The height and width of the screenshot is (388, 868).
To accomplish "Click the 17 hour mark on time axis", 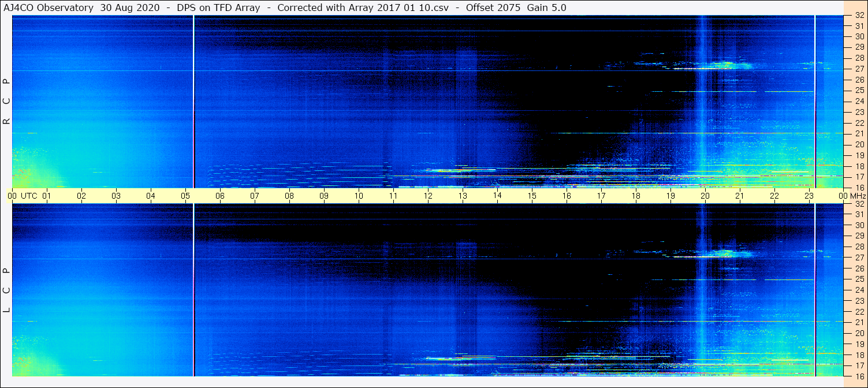I will [601, 196].
